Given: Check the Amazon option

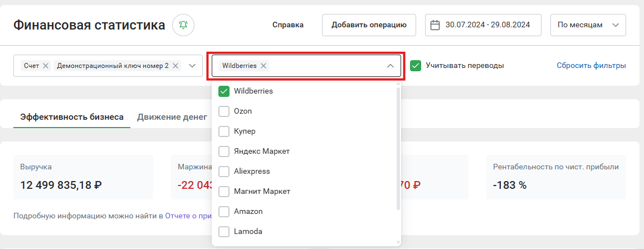Looking at the screenshot, I should point(224,212).
